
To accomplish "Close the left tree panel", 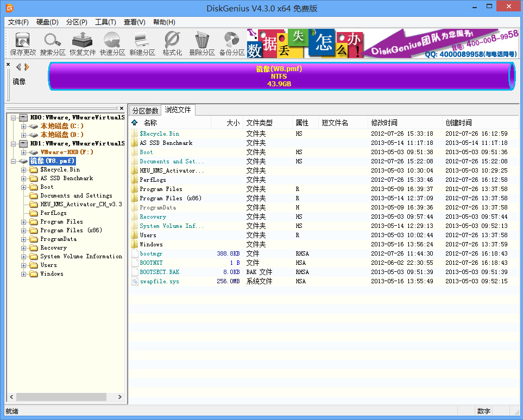I will (122, 108).
